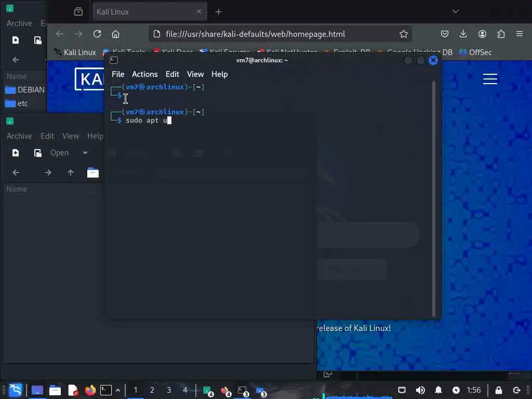Open the Archive menu in the lower archive window
The height and width of the screenshot is (399, 532).
click(x=19, y=136)
